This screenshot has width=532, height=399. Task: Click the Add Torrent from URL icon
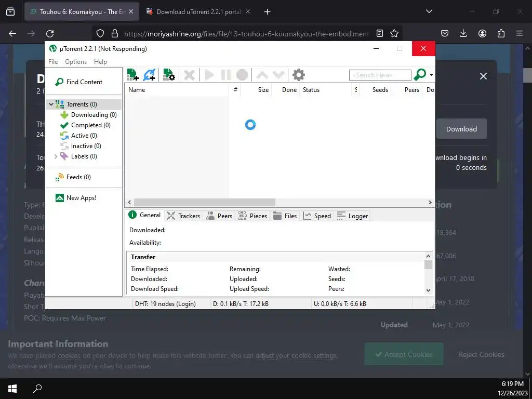point(149,75)
